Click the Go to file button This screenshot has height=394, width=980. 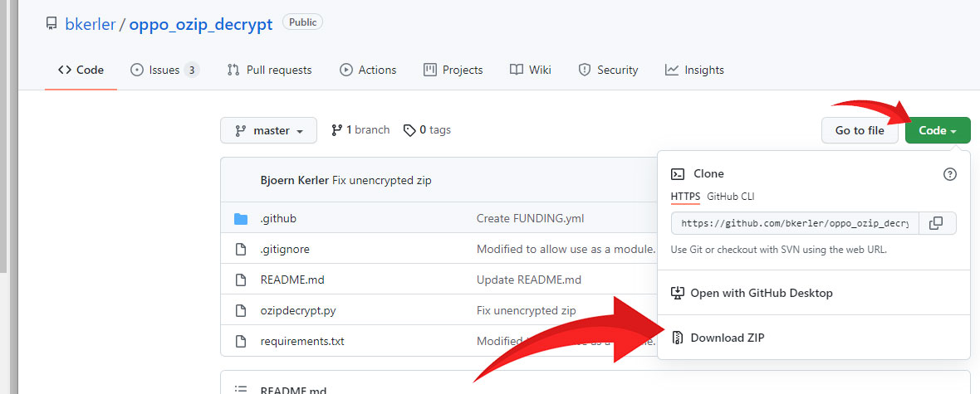(x=860, y=130)
